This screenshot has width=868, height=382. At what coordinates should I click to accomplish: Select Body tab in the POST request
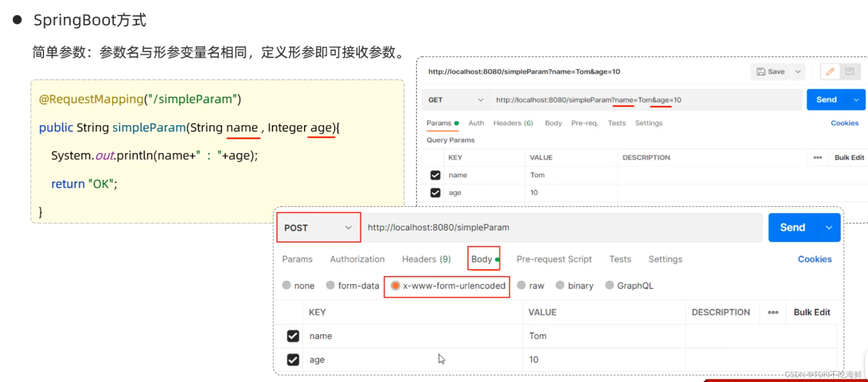pos(484,259)
